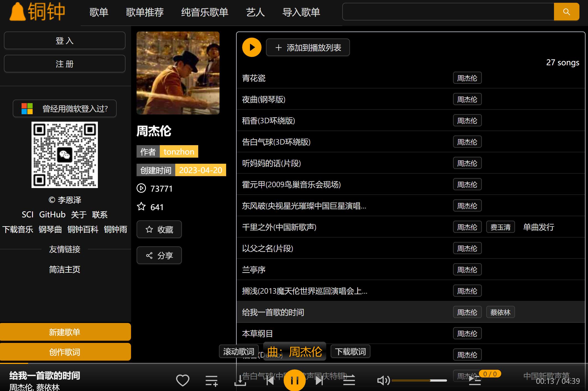
Task: Open the 简洁主页 link
Action: point(65,269)
